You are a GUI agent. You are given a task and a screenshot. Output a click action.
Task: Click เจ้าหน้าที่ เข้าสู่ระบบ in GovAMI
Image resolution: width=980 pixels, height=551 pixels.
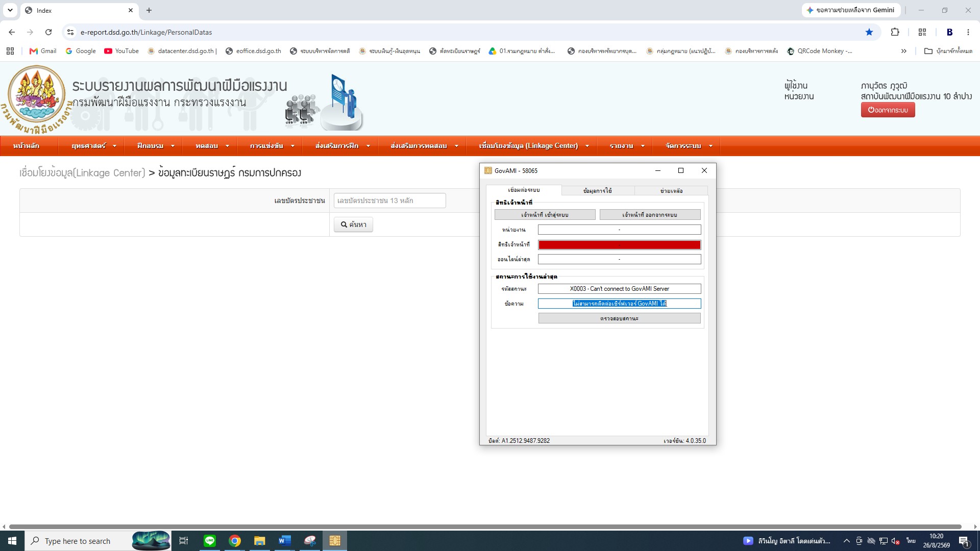[x=545, y=215]
